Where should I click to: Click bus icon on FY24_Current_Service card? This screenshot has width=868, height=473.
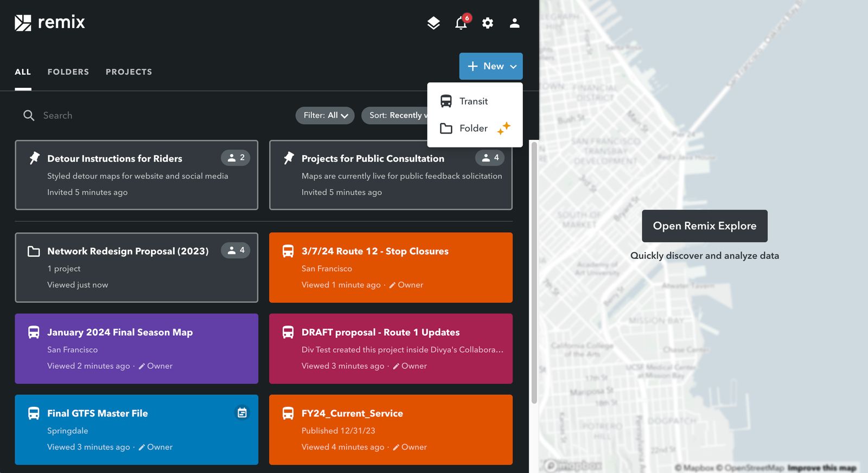[288, 413]
